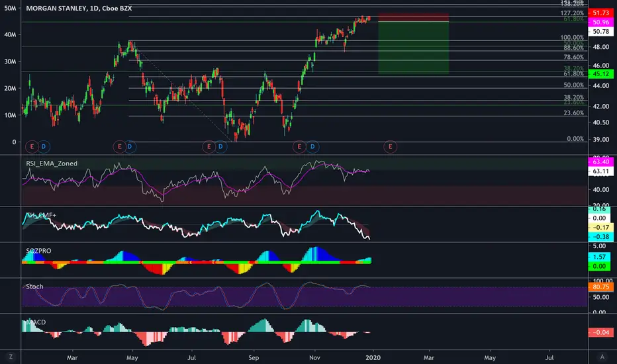Click the cyan 1.57 SQZPRO value label

tap(599, 257)
